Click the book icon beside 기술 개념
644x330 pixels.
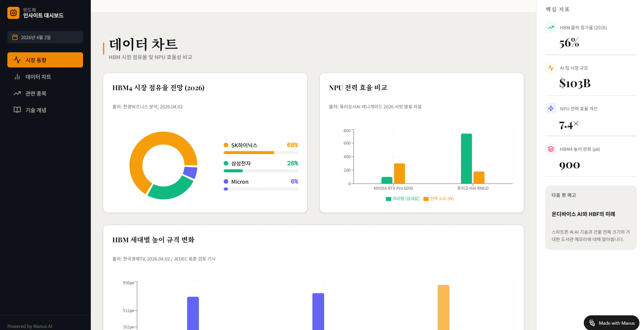(x=17, y=110)
